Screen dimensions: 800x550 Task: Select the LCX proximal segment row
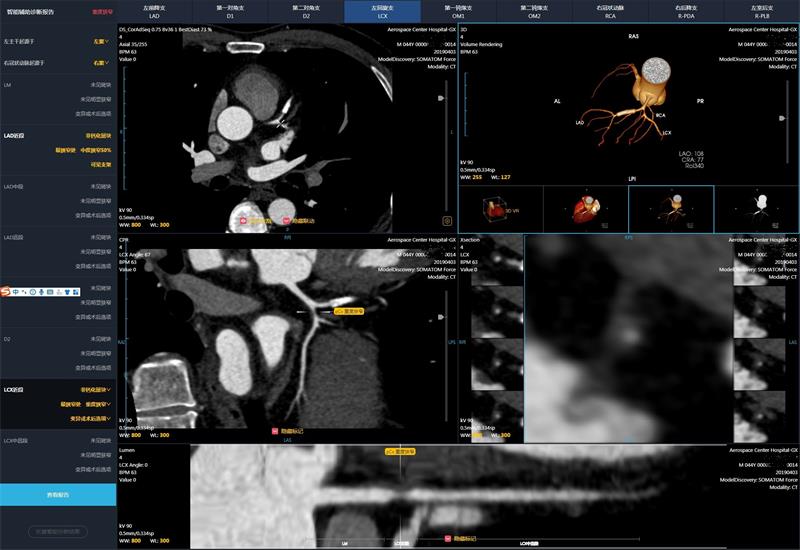click(x=58, y=404)
